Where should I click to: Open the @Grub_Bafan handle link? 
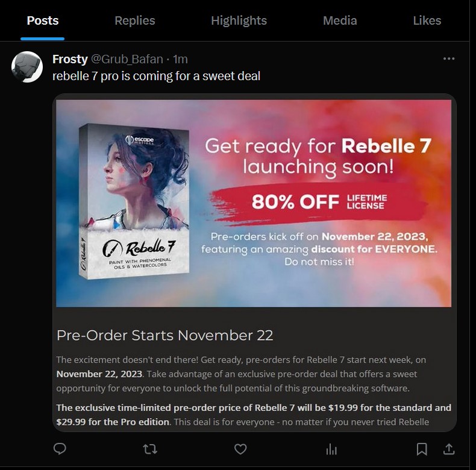tap(127, 59)
